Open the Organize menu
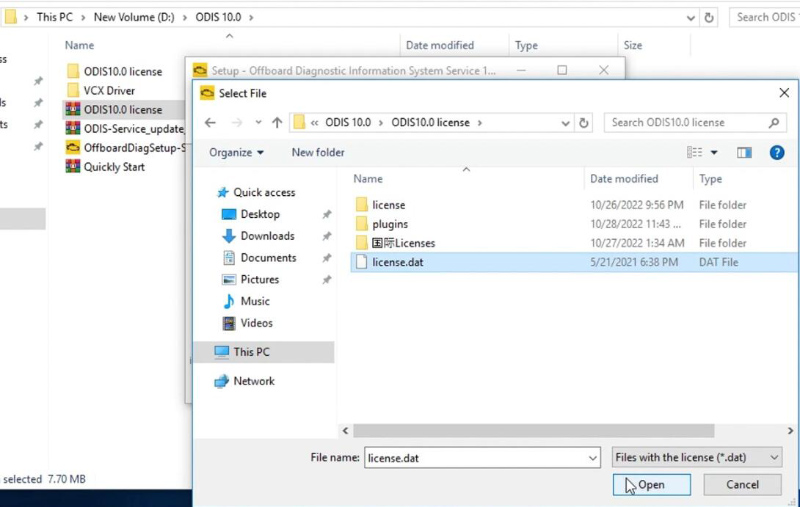 (236, 153)
